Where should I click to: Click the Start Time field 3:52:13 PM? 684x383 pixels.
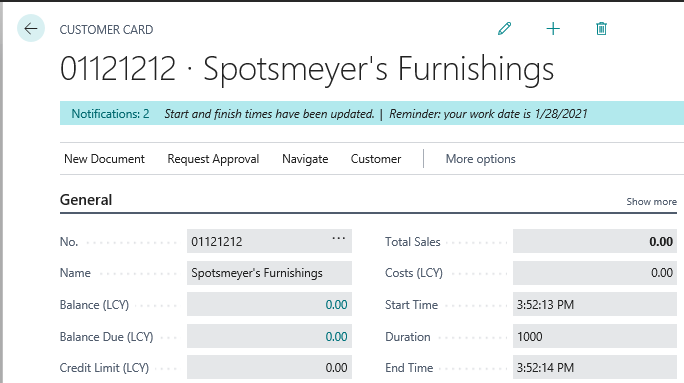tap(595, 304)
